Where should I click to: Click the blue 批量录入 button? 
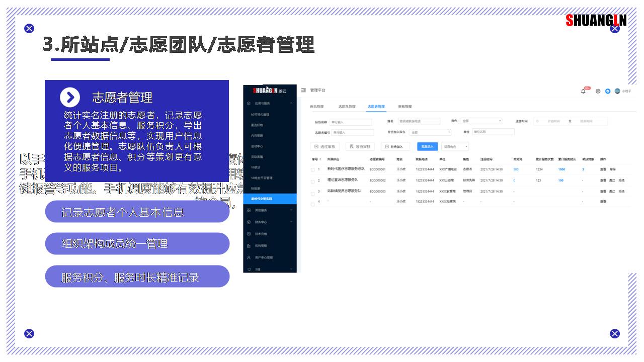click(x=427, y=147)
